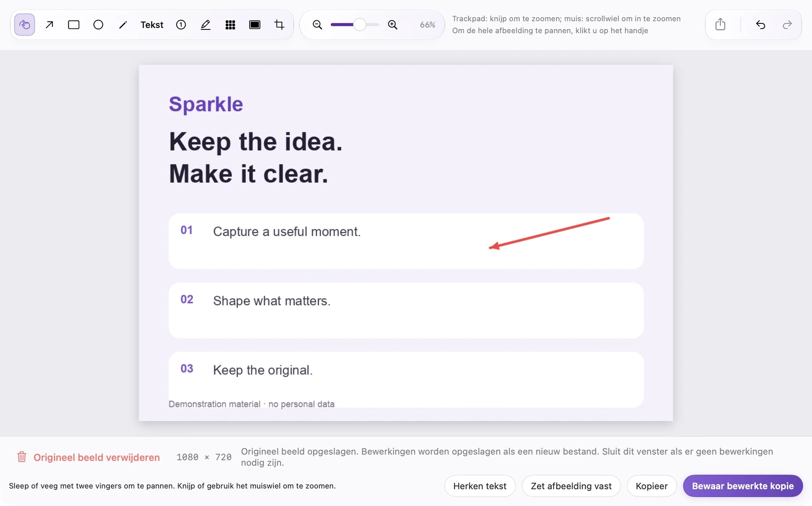Click the 66% zoom percentage
The height and width of the screenshot is (506, 812).
(x=427, y=25)
